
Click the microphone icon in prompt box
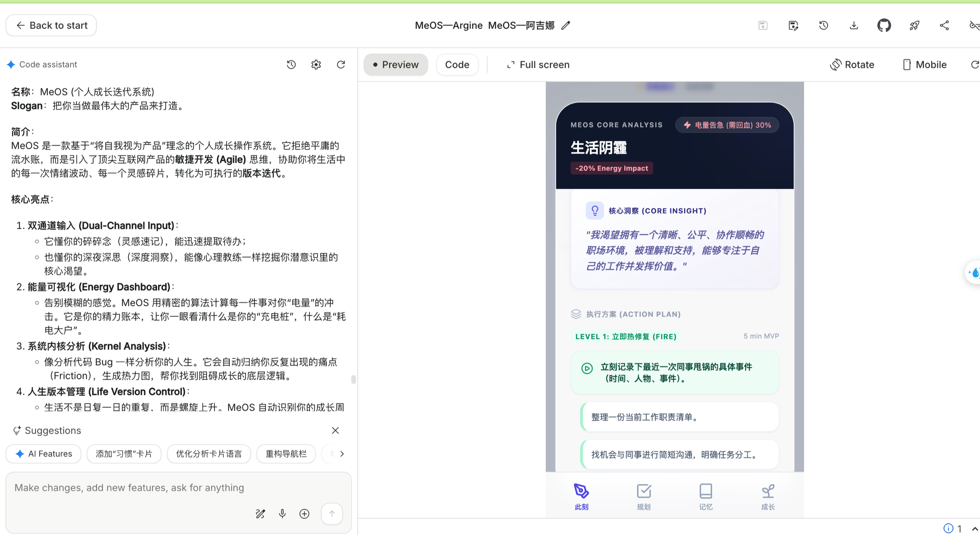[282, 514]
